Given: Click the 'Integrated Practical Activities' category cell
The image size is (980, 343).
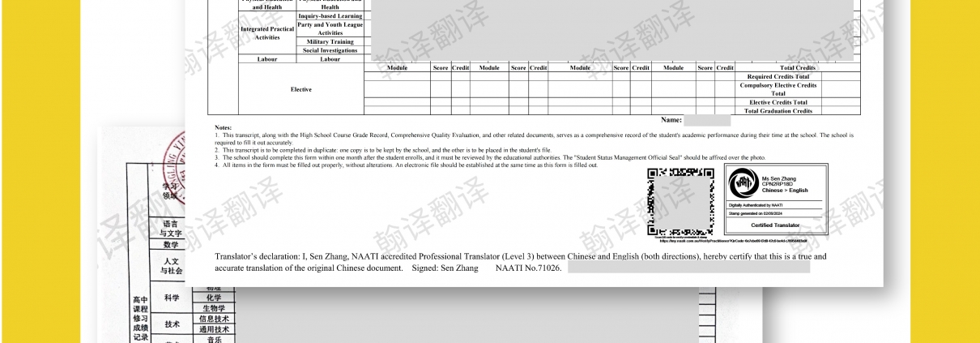Looking at the screenshot, I should (267, 33).
